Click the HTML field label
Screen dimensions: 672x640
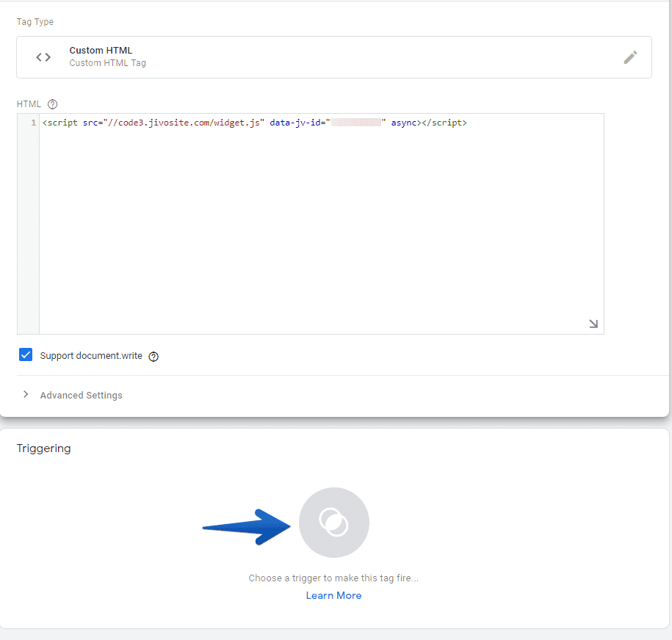point(29,104)
